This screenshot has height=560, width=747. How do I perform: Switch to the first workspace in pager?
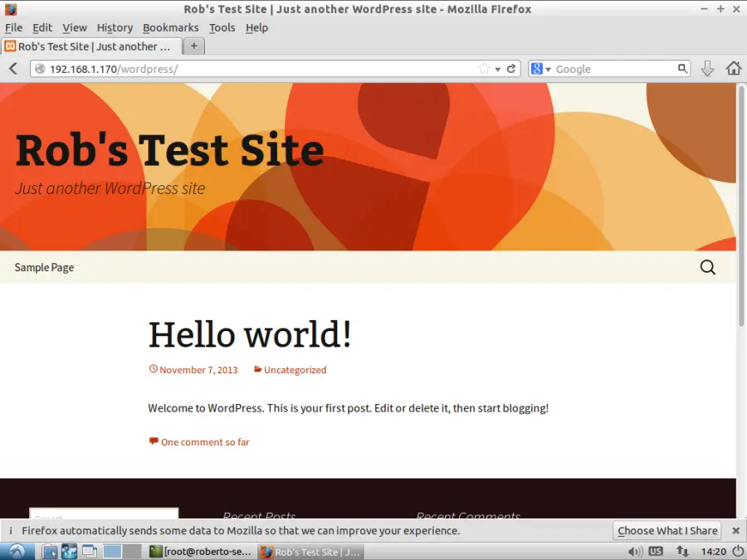coord(112,552)
